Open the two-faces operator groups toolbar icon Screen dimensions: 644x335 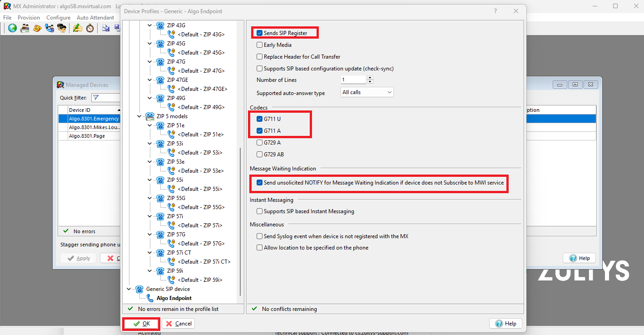[x=62, y=28]
